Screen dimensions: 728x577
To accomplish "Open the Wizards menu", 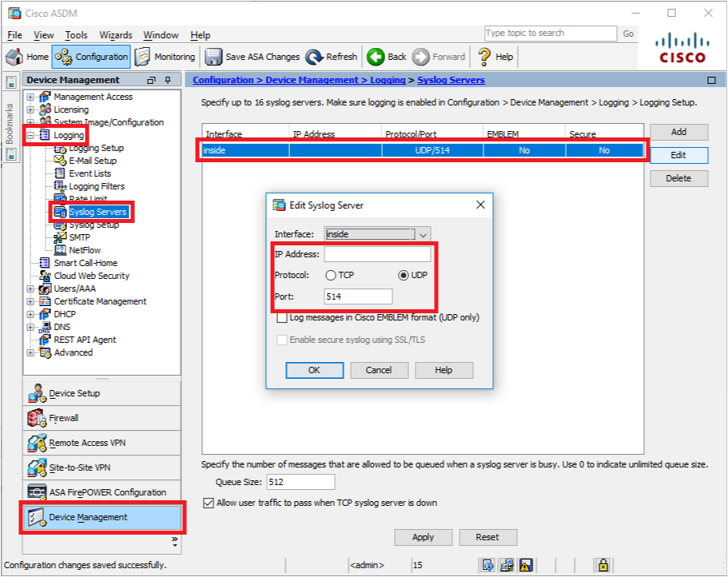I will [x=116, y=35].
